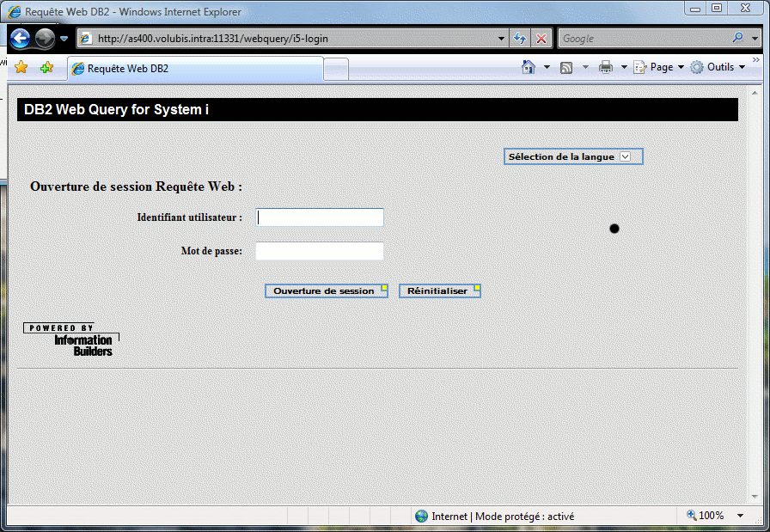Open the Outils menu

coord(718,67)
